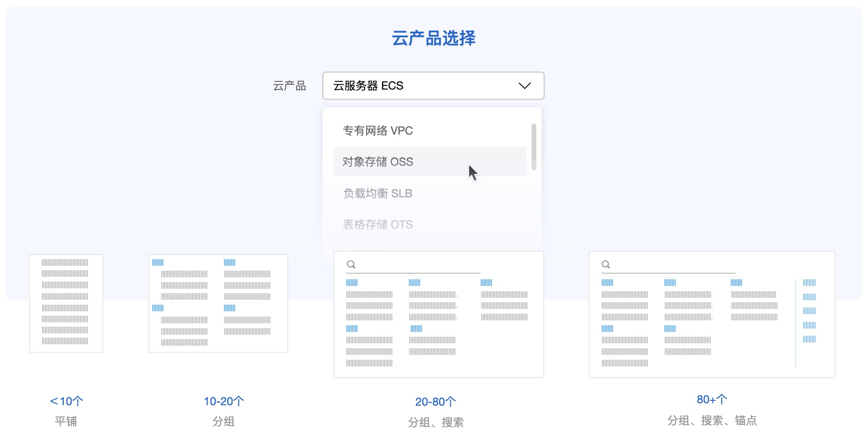
Task: Click the 20-80个 label link
Action: pos(435,402)
